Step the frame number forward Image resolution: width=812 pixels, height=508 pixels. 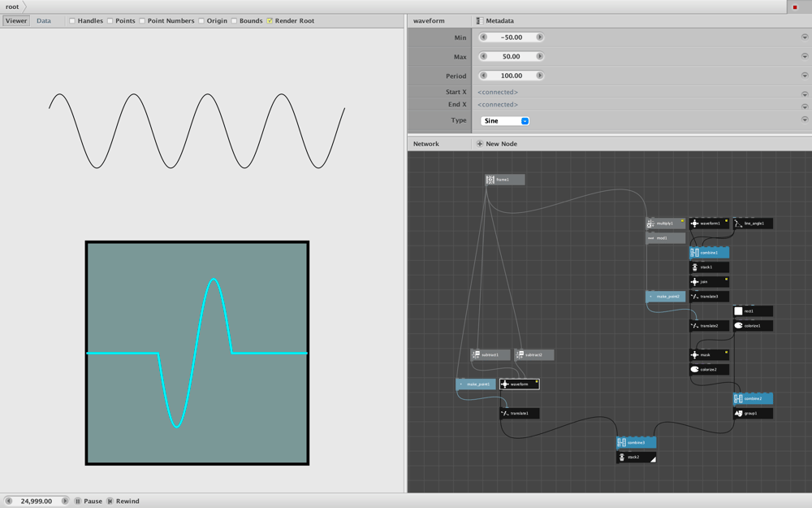(65, 501)
